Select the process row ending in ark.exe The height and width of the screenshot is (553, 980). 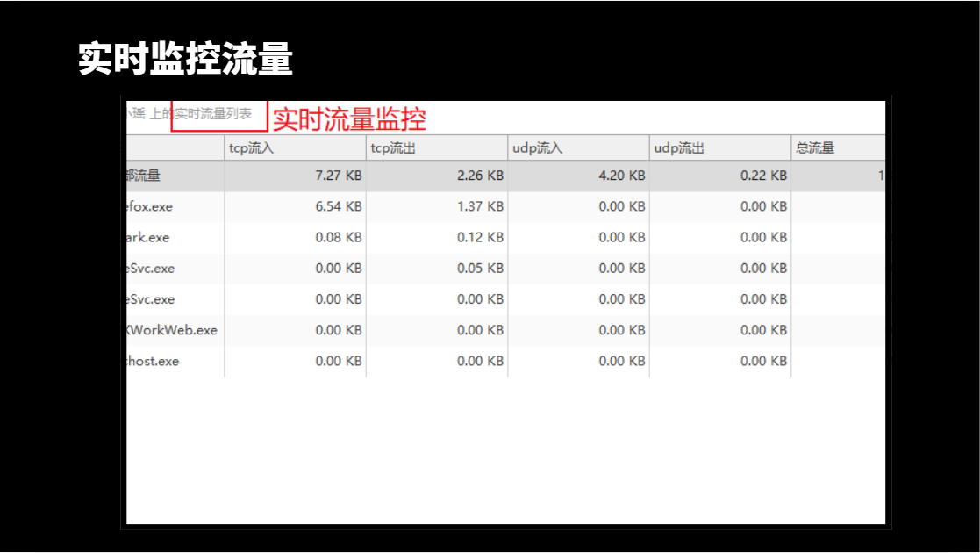(505, 238)
